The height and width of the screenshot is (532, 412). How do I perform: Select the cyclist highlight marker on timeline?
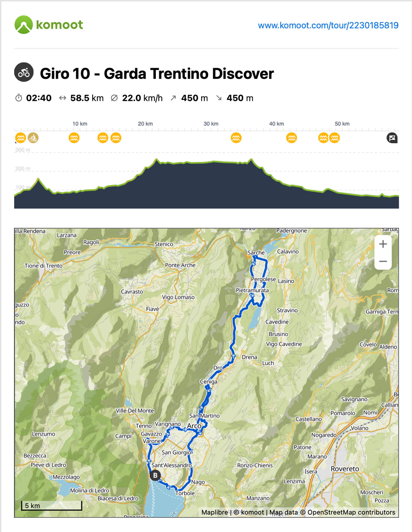pyautogui.click(x=33, y=138)
